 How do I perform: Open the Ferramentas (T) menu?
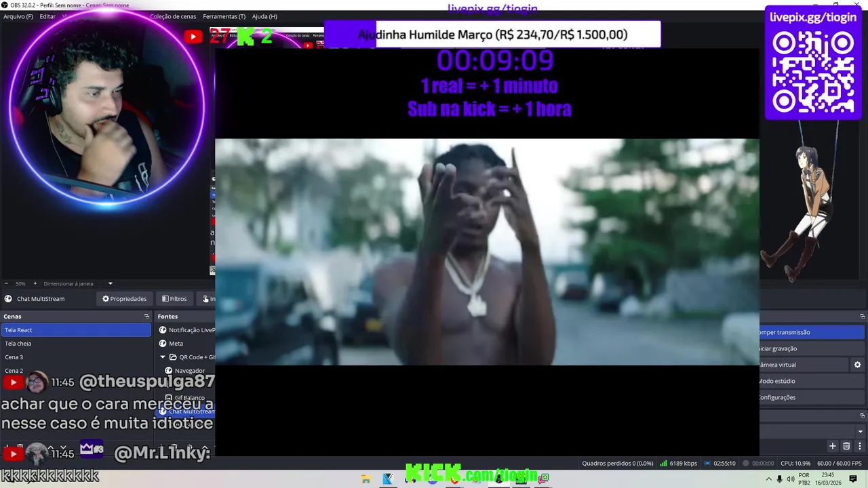(x=224, y=16)
